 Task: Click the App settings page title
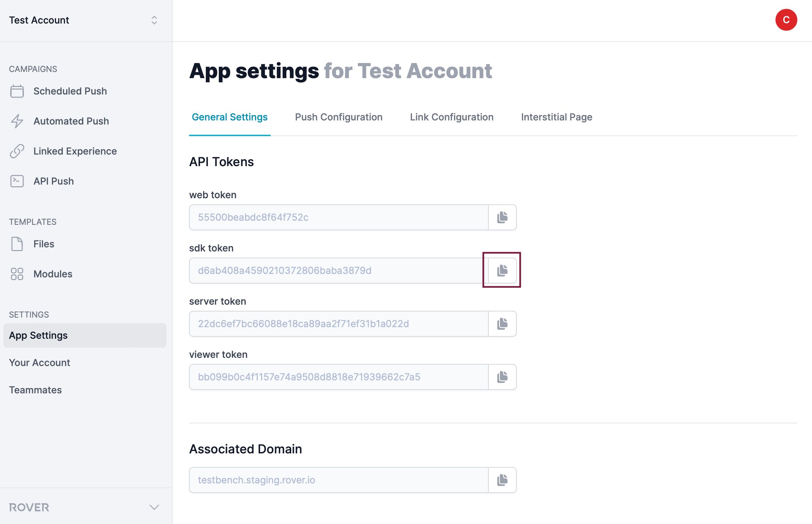pos(341,71)
